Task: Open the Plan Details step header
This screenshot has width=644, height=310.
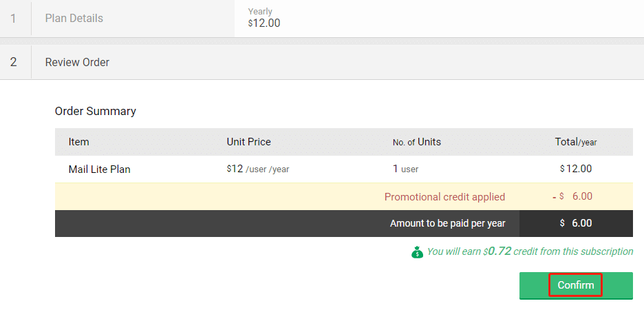Action: [x=74, y=19]
